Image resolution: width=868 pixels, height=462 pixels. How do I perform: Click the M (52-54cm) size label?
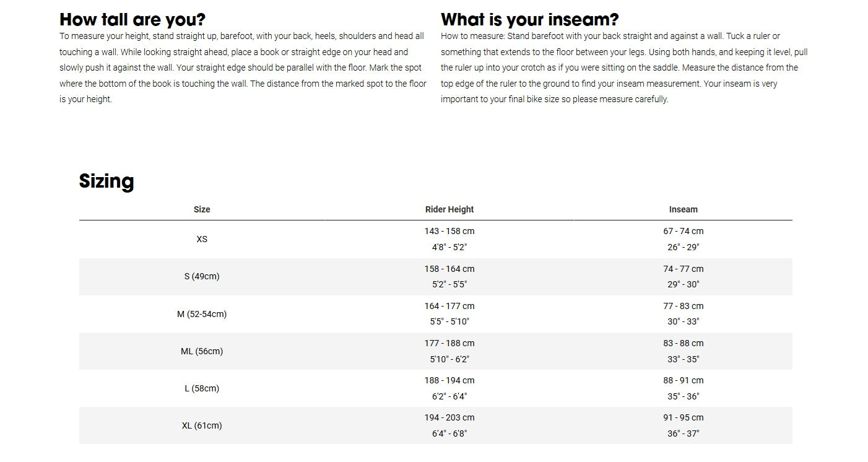(202, 314)
